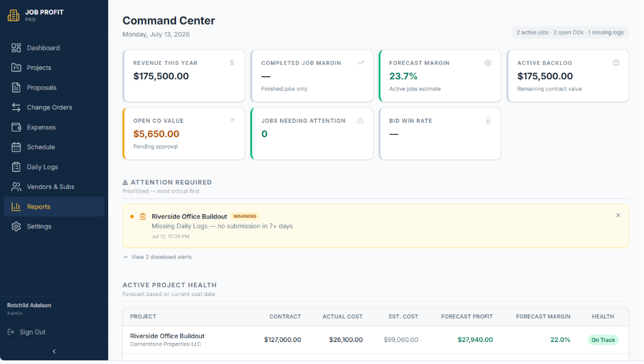Click the dollar icon on Revenue This Year card
Viewport: 644px width, 364px height.
tap(232, 62)
